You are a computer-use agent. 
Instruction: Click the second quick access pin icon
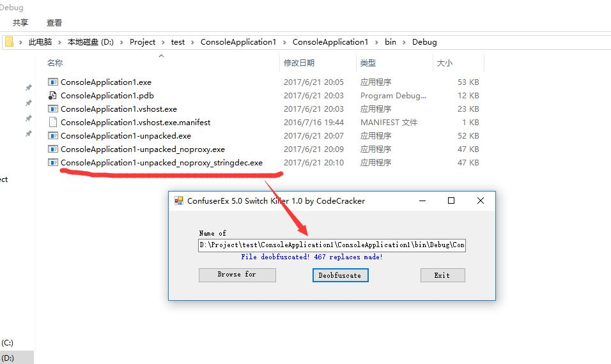point(29,103)
